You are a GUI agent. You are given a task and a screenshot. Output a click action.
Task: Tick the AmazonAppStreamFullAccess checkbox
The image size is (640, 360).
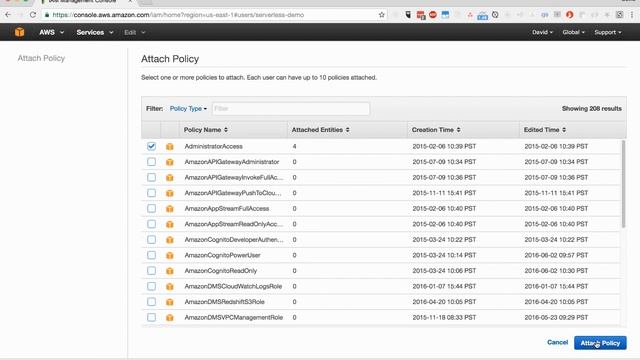(151, 208)
